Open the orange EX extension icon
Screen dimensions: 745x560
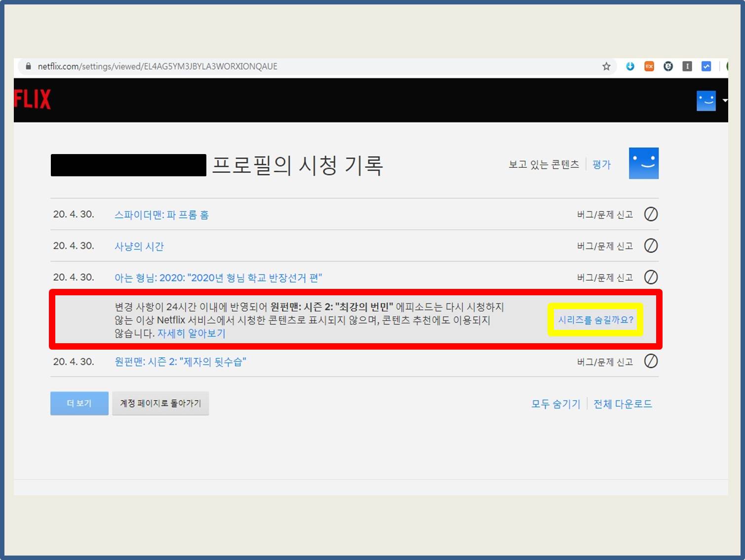(x=649, y=66)
